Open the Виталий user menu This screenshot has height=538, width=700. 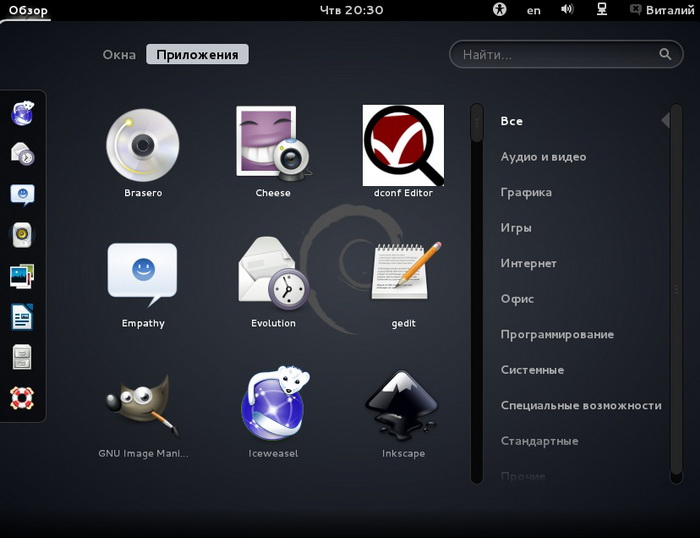click(x=662, y=10)
